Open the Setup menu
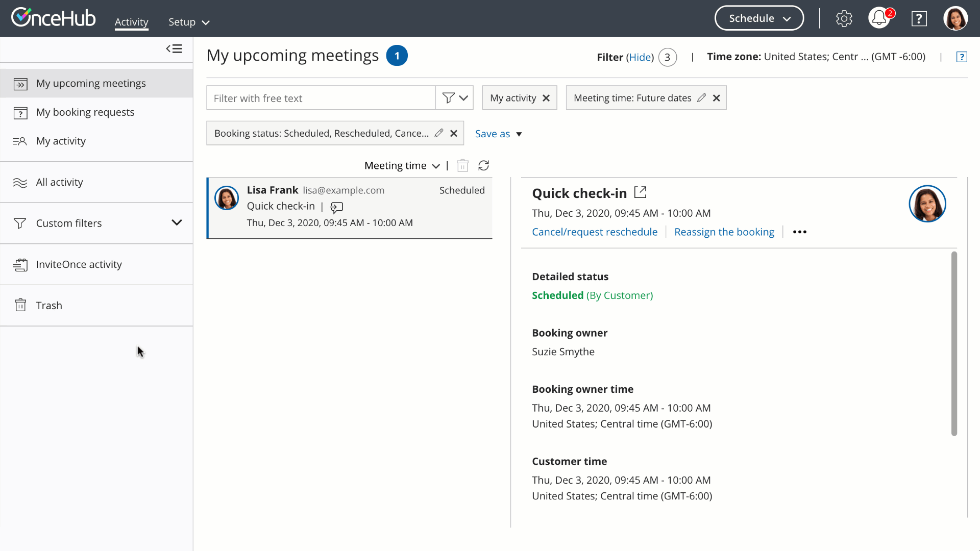 [x=189, y=22]
